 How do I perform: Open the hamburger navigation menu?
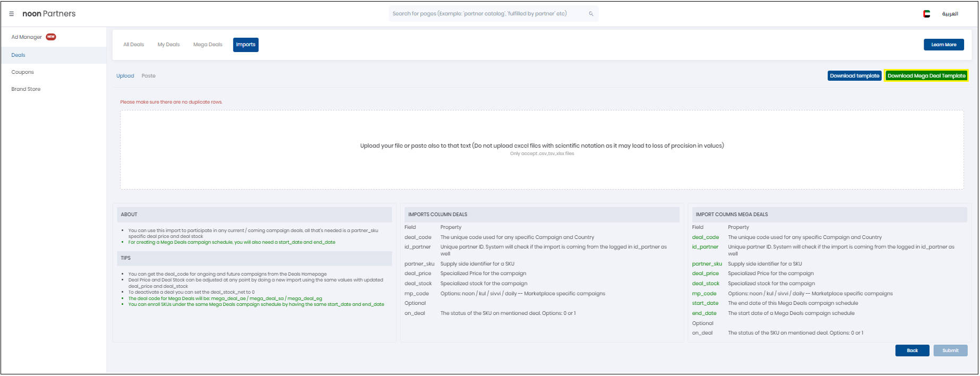click(x=12, y=14)
